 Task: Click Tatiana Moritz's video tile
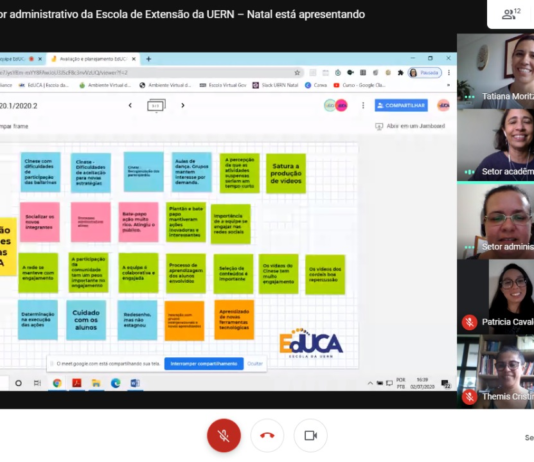tap(496, 71)
